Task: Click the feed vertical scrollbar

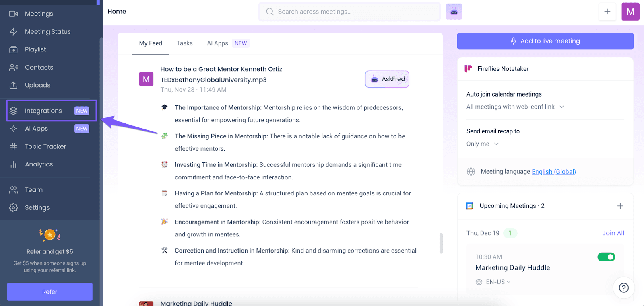Action: [x=441, y=243]
